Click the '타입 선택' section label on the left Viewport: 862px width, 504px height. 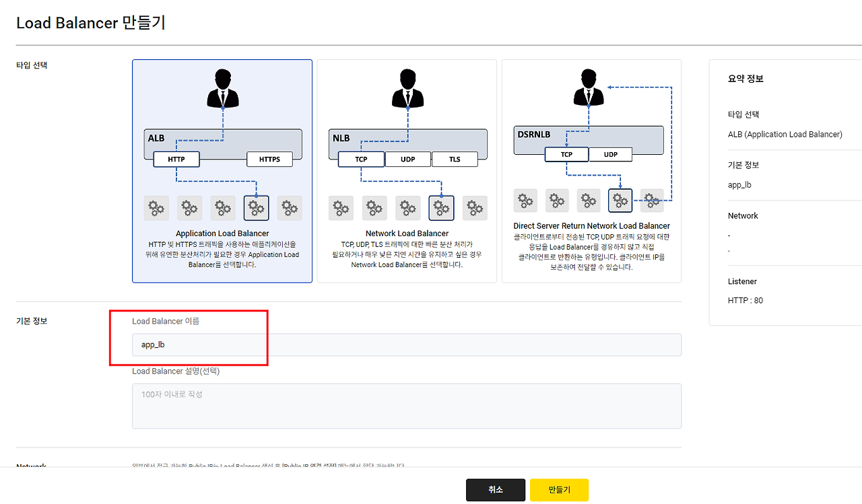tap(32, 65)
